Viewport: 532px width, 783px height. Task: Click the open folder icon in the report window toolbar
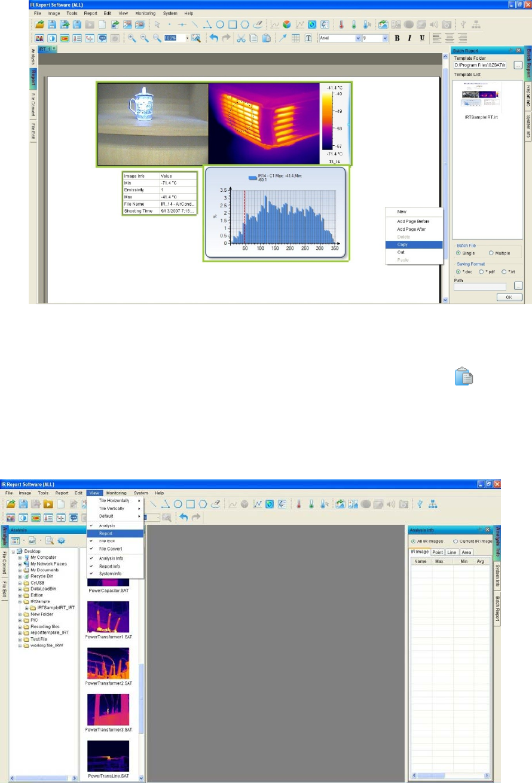[x=39, y=25]
